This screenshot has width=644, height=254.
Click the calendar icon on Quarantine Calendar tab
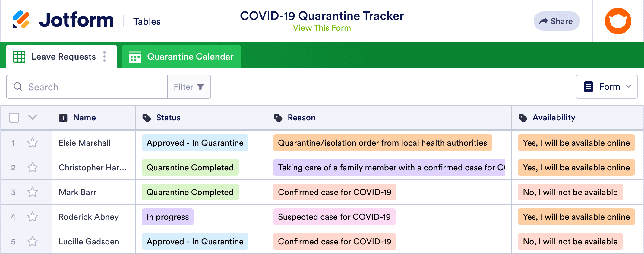click(135, 57)
